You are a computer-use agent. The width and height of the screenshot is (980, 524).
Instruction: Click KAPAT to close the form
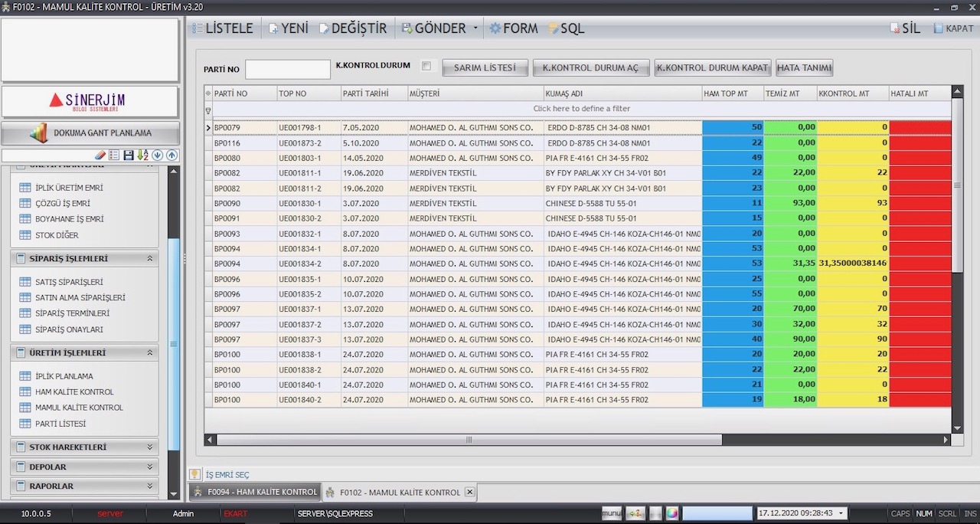coord(953,28)
